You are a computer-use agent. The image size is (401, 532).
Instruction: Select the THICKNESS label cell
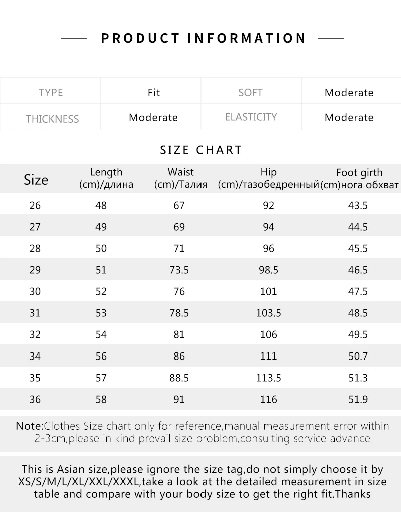52,119
